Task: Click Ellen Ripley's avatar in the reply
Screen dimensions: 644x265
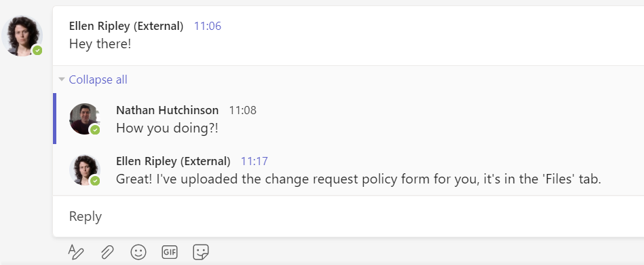Action: (85, 170)
